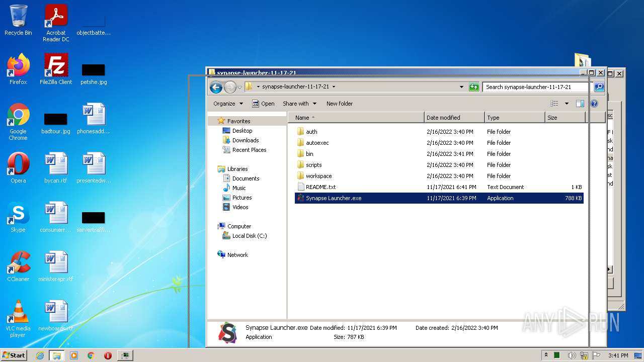The height and width of the screenshot is (362, 644).
Task: Click New folder toolbar button
Action: click(x=340, y=104)
